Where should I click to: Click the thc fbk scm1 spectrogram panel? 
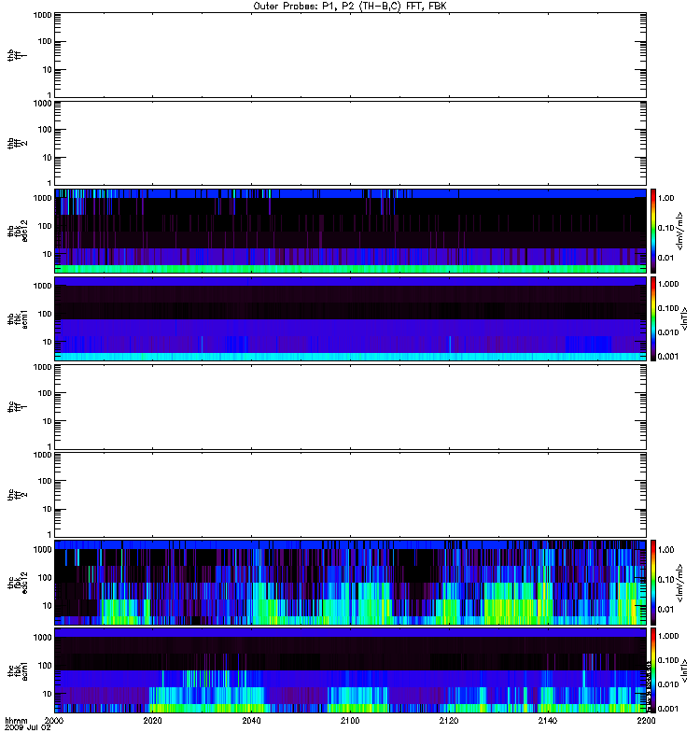point(351,670)
